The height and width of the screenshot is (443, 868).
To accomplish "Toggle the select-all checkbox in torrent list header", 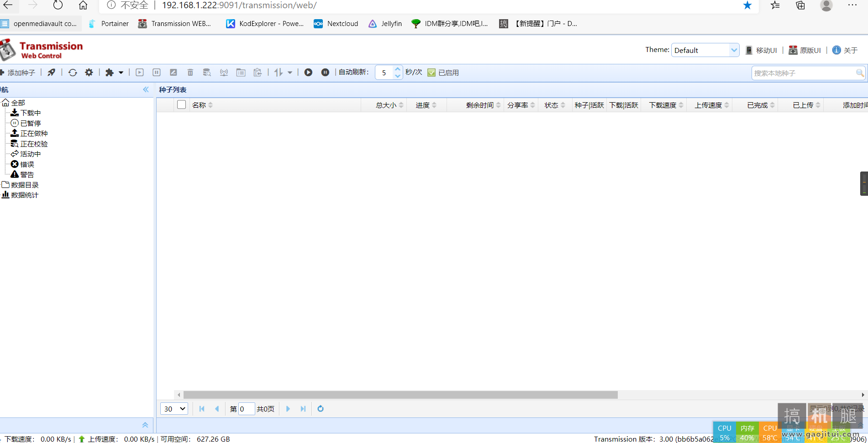I will pyautogui.click(x=181, y=104).
